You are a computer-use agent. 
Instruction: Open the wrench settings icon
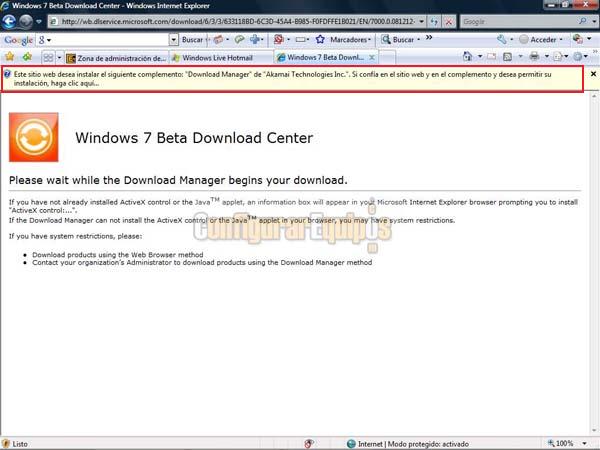point(501,39)
